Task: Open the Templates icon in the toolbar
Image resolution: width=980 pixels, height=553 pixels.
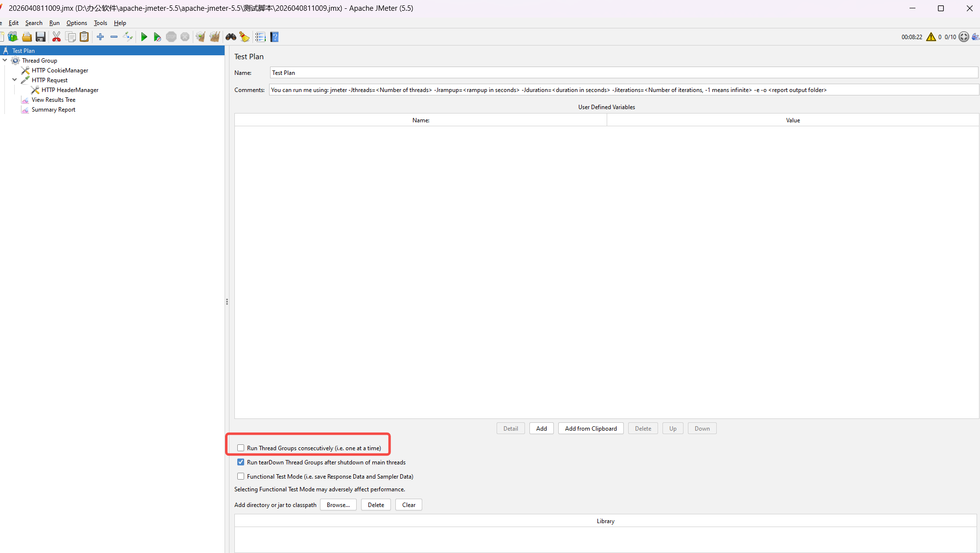Action: pos(13,37)
